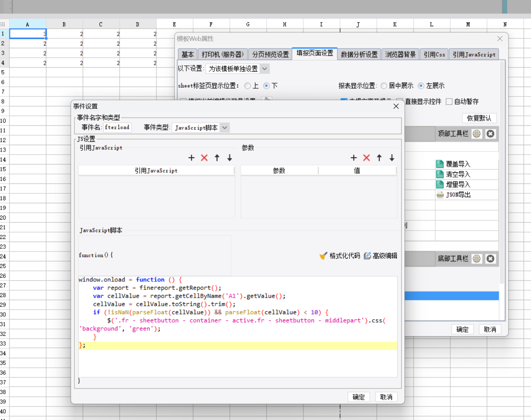Open 高级编辑 advanced editor
The height and width of the screenshot is (420, 531).
[x=380, y=256]
